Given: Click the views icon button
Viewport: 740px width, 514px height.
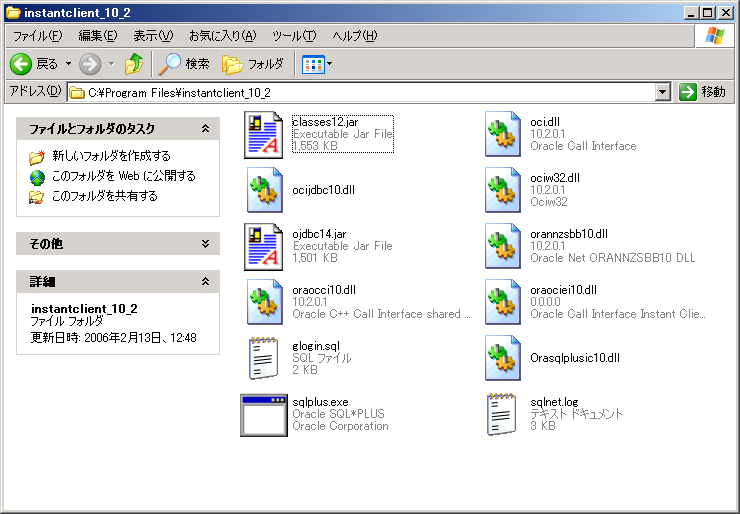Looking at the screenshot, I should click(x=313, y=64).
